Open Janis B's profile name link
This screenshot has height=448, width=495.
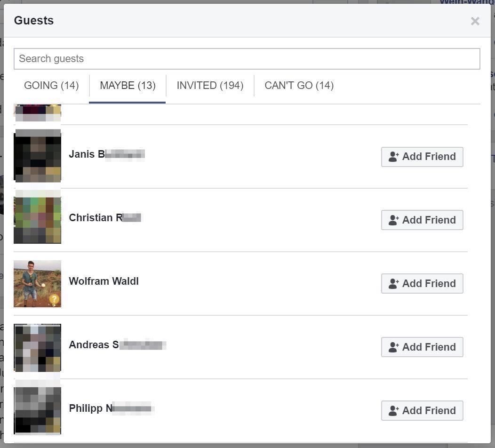pos(107,154)
